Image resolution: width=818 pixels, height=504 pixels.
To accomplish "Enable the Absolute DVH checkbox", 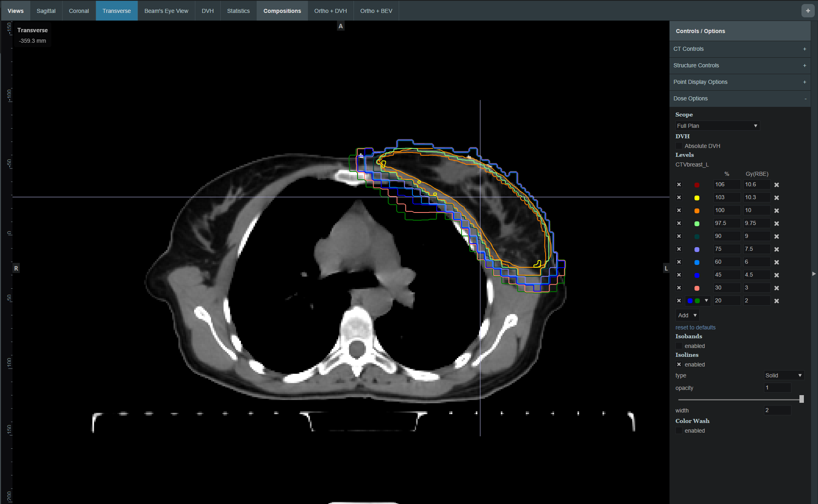I will point(679,146).
